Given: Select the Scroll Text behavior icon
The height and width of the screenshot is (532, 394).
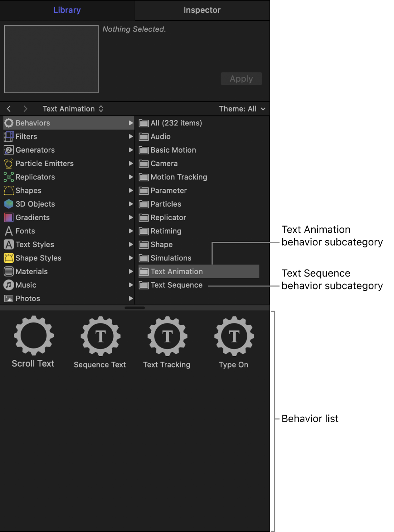Looking at the screenshot, I should tap(33, 336).
